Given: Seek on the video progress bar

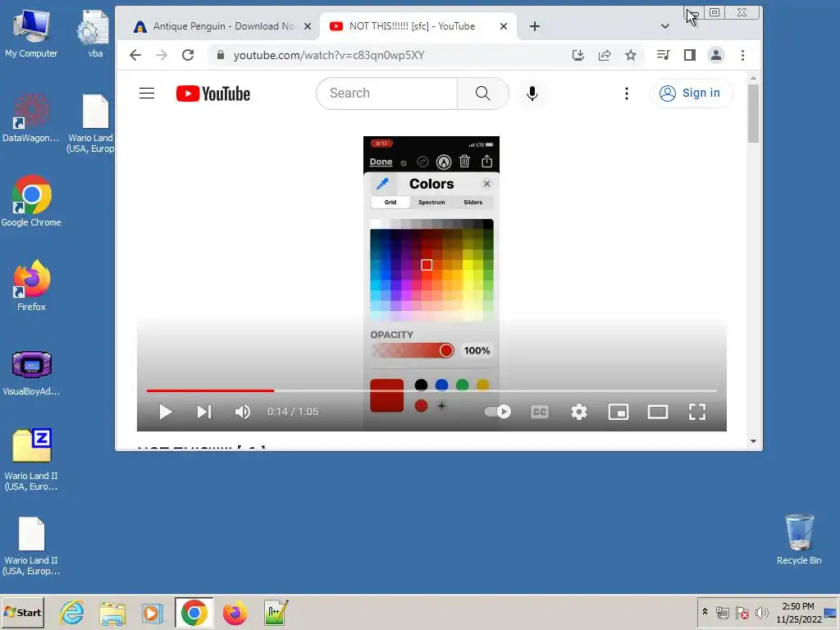Looking at the screenshot, I should 431,391.
